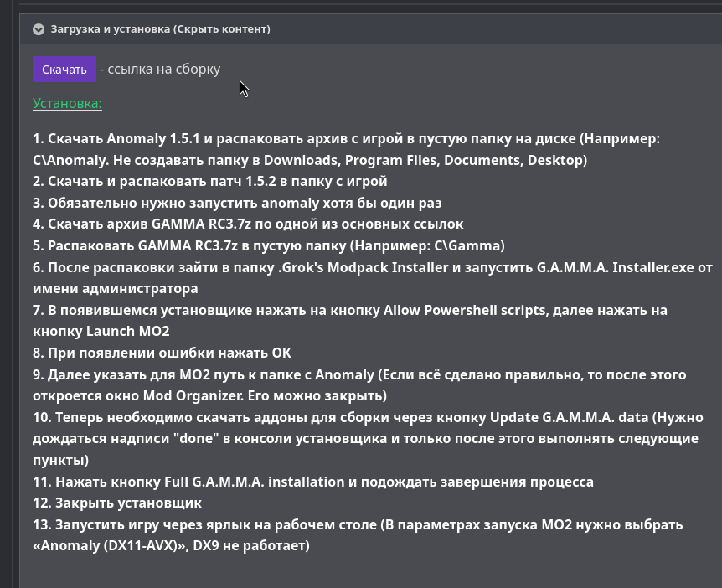The image size is (722, 588).
Task: Click step 4 'Скачать архив GAMMA RC3.7z' line
Action: [x=248, y=224]
